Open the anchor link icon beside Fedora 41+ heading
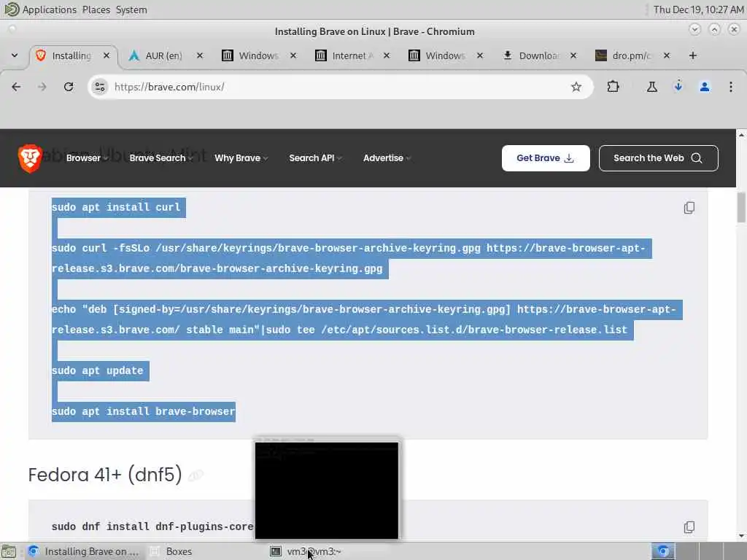Screen dimensions: 747x560 tap(196, 475)
